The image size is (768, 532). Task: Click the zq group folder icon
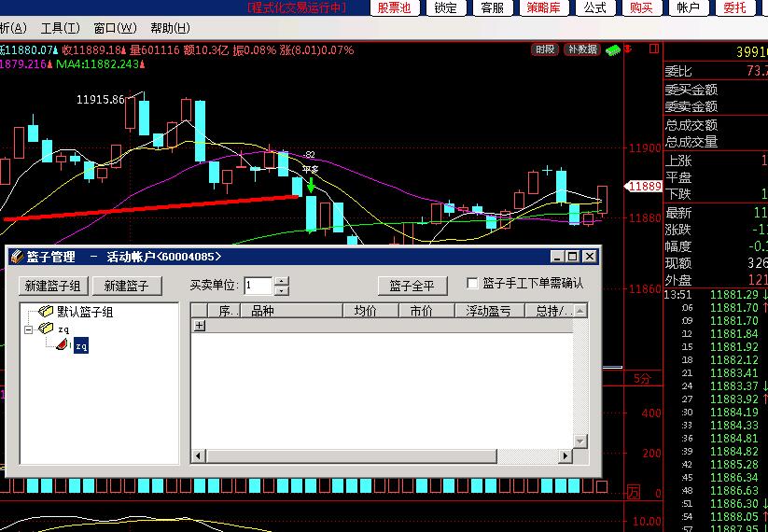[x=46, y=329]
